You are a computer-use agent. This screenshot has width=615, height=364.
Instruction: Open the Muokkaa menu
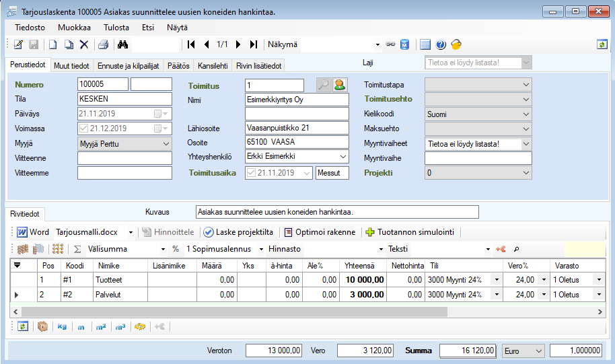[74, 28]
